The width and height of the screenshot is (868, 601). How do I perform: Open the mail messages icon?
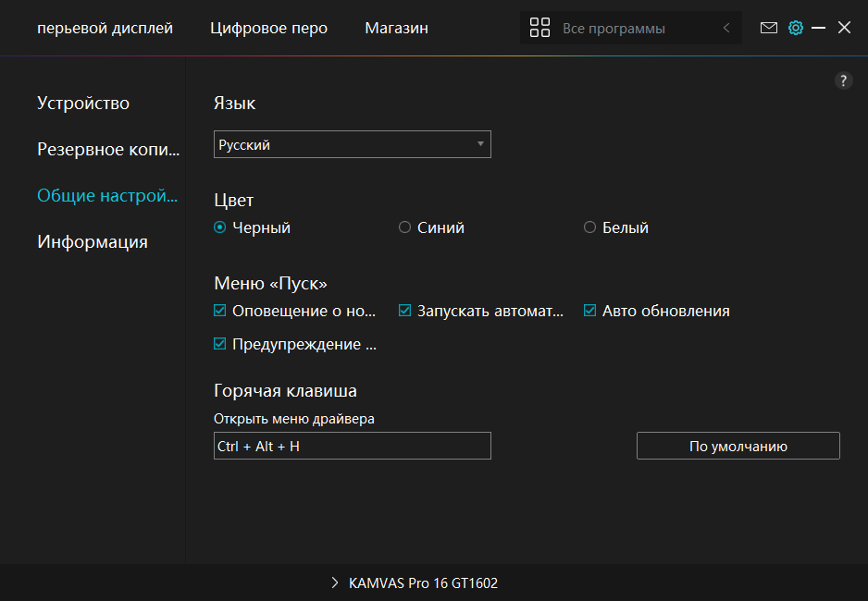[x=768, y=28]
